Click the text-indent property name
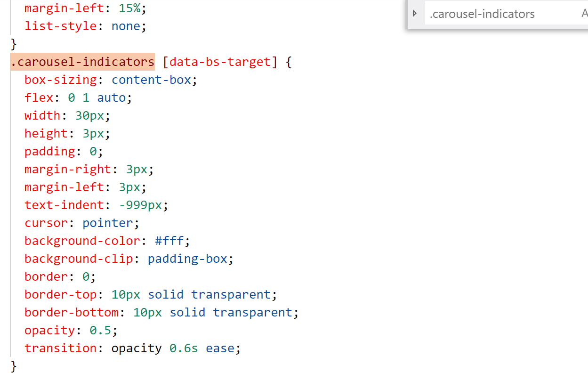 pos(64,205)
